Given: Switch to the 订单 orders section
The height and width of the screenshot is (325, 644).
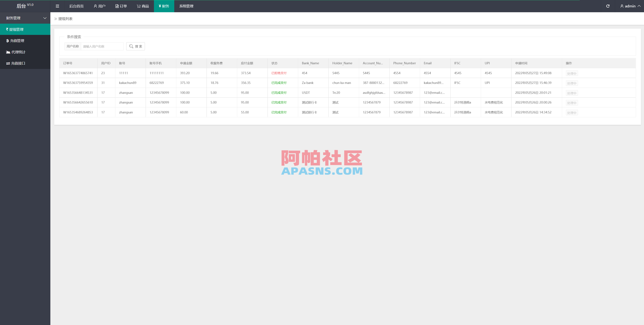Looking at the screenshot, I should [121, 6].
